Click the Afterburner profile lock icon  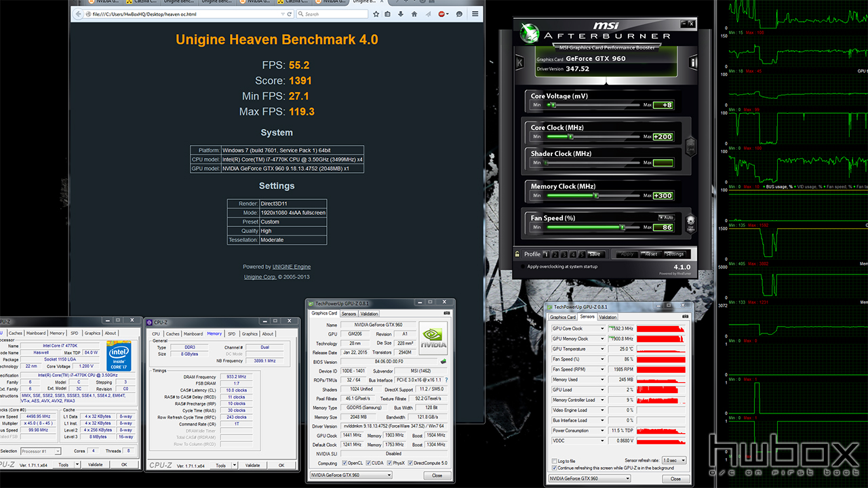coord(518,254)
